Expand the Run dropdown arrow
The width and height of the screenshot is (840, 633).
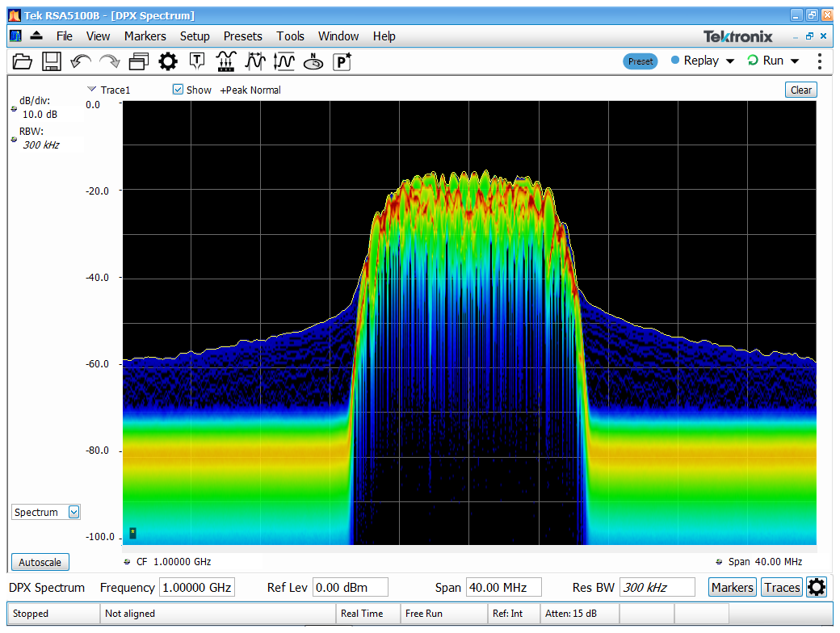click(795, 61)
